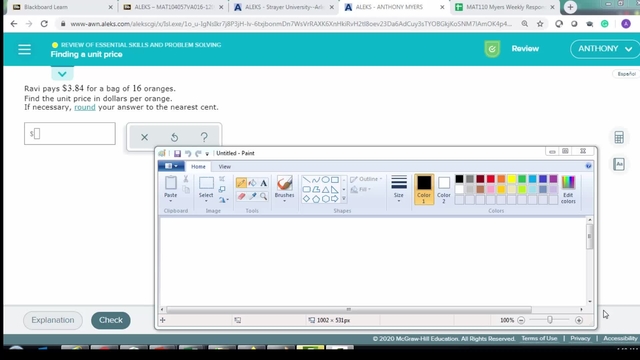Reload the browser page
This screenshot has width=640, height=360.
[x=44, y=24]
